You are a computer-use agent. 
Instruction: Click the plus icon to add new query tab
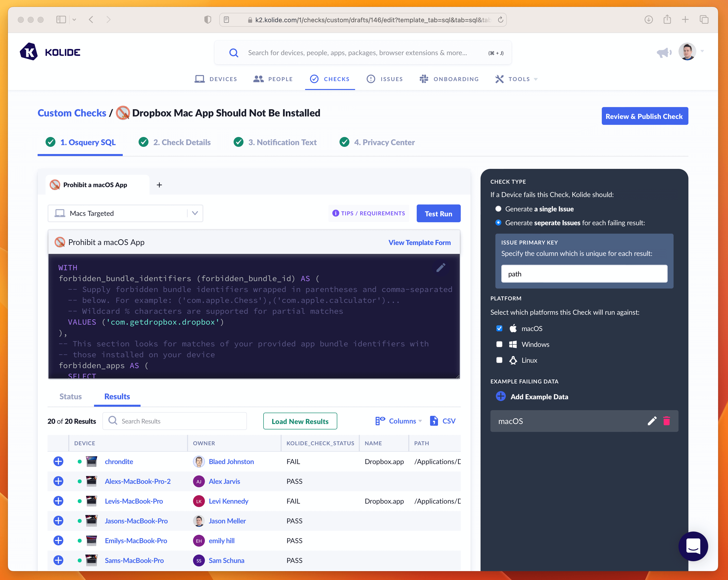(x=159, y=185)
